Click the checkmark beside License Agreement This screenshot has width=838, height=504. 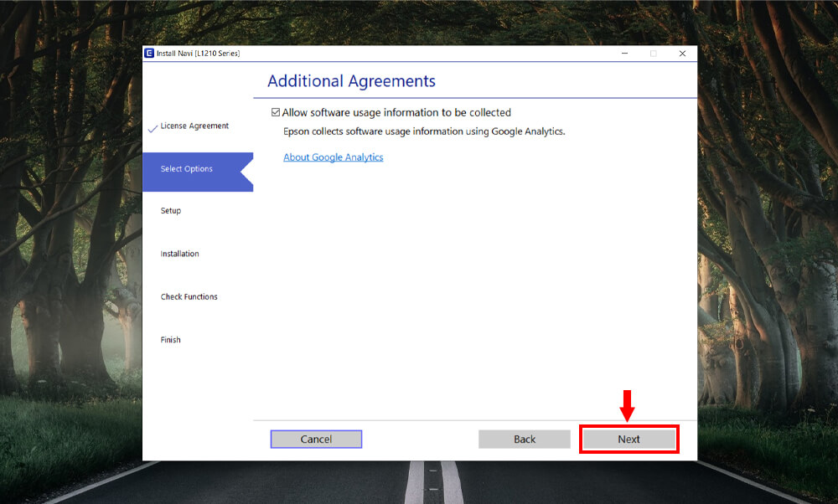[153, 128]
